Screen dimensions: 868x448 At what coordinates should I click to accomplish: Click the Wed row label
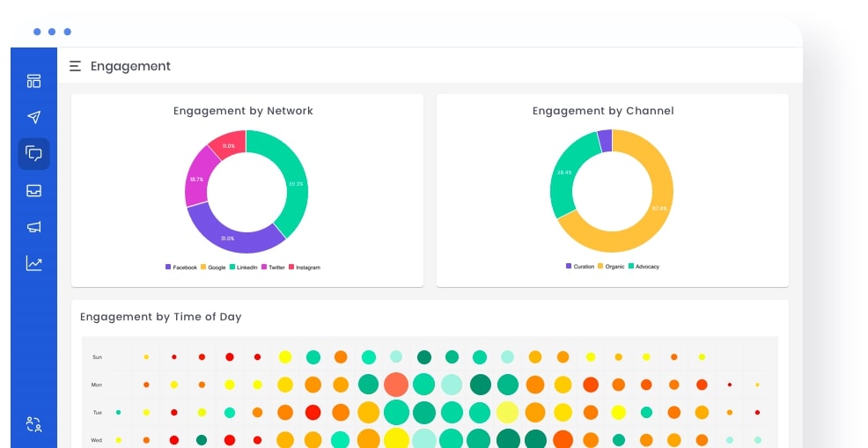(96, 440)
